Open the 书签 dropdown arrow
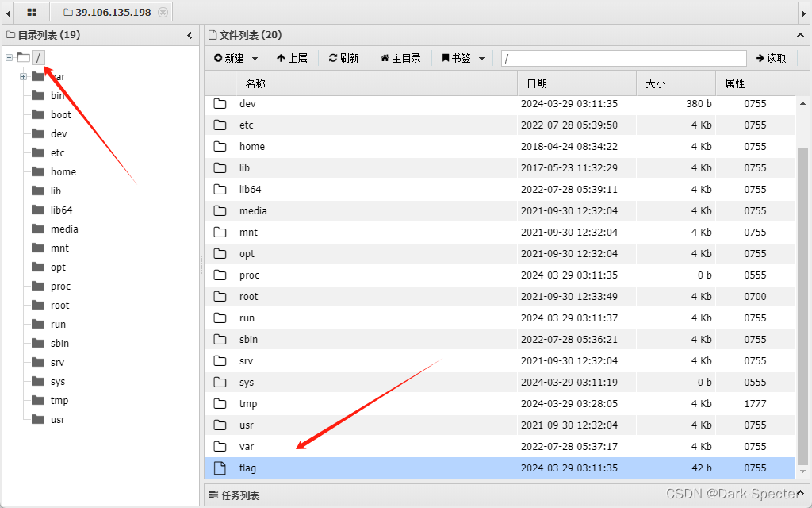Screen dimensions: 812x508 (481, 59)
